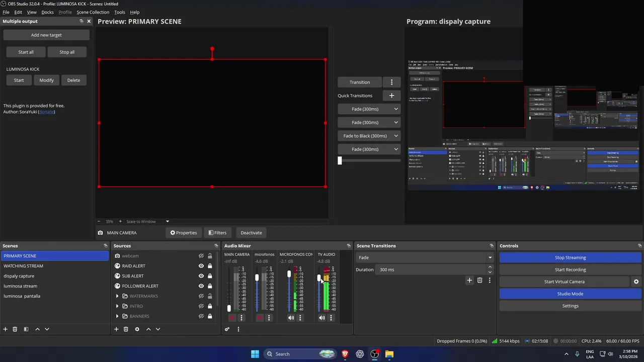Open Brave browser from the taskbar
This screenshot has height=362, width=644.
point(345,354)
